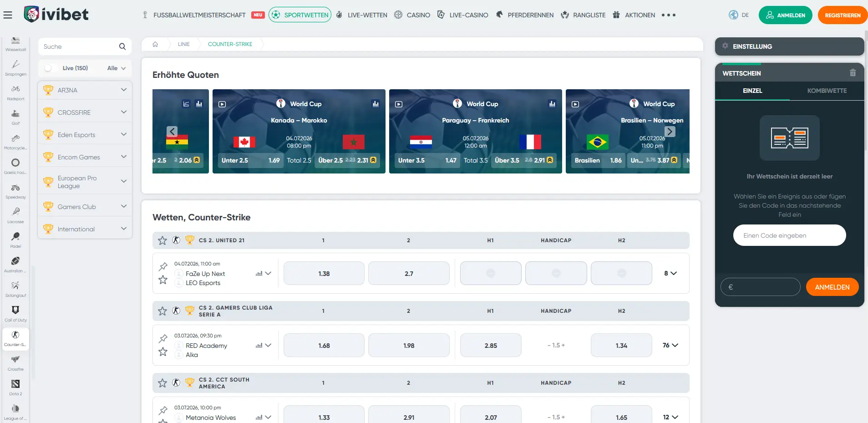Open Call of Duty sport icon
The height and width of the screenshot is (423, 868).
coord(15,314)
